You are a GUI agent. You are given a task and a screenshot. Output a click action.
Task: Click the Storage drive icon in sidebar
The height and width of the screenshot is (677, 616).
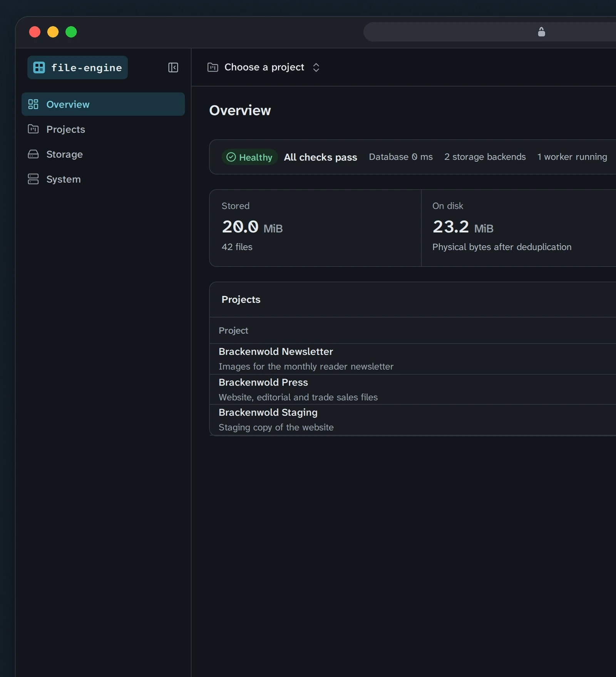pos(33,154)
